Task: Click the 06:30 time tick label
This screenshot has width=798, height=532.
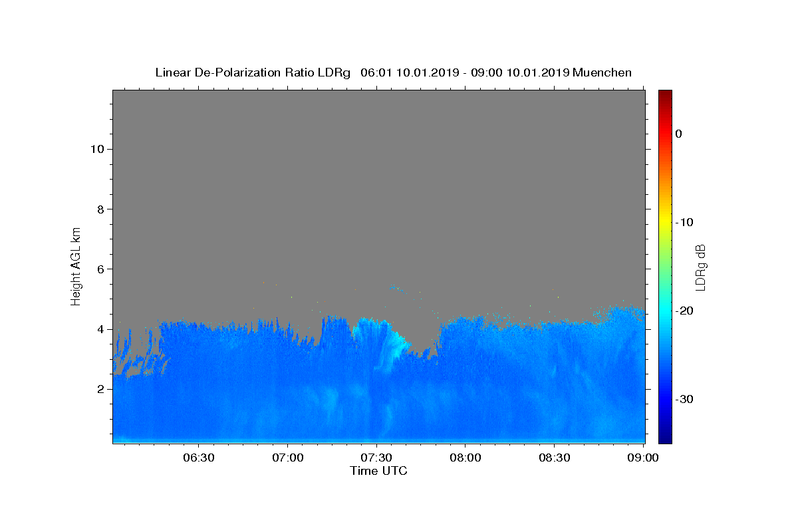Action: [199, 458]
